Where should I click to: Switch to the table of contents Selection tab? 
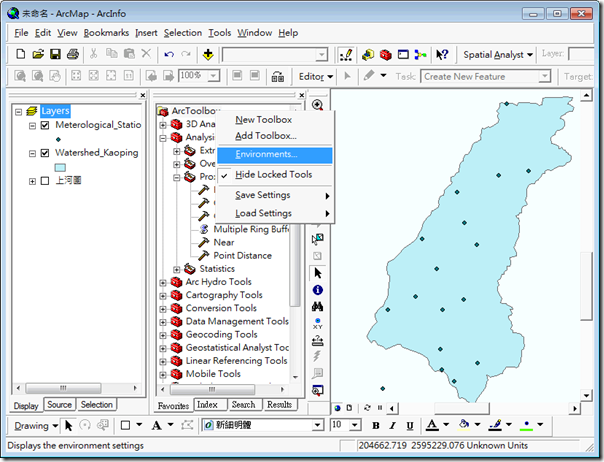(97, 405)
